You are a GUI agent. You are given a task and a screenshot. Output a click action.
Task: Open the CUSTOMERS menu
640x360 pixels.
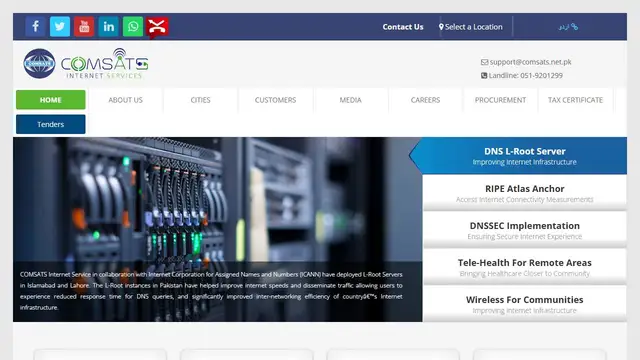[x=276, y=100]
